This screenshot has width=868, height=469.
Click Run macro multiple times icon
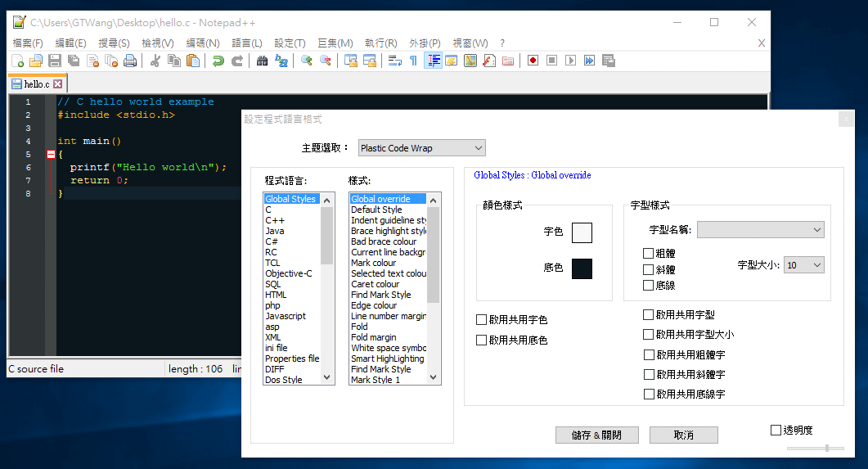pyautogui.click(x=590, y=61)
